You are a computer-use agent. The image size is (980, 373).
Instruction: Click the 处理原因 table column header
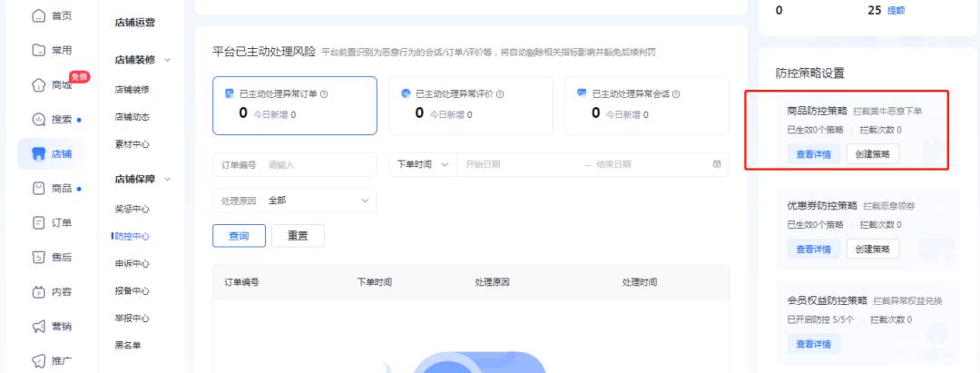point(493,281)
